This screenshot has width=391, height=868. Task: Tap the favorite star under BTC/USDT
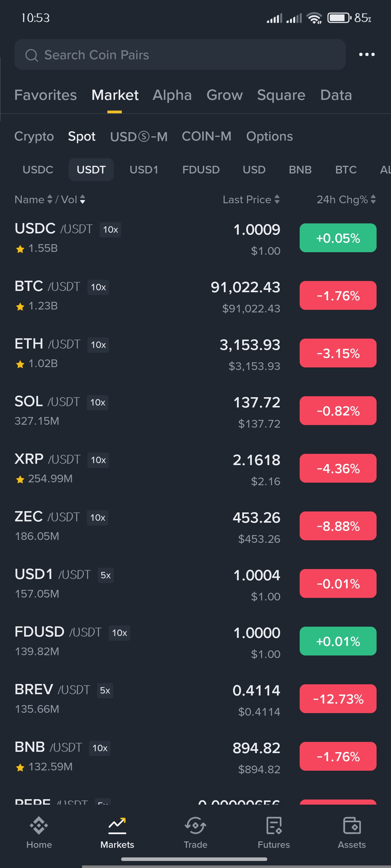[20, 307]
